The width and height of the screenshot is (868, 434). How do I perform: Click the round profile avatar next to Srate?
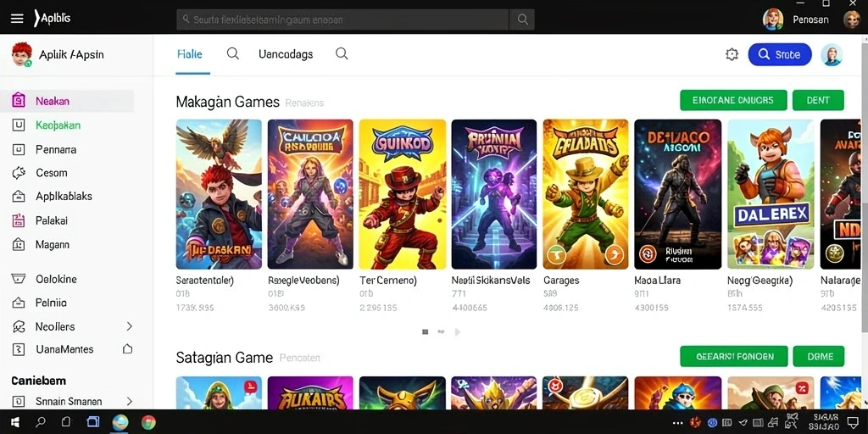click(832, 55)
